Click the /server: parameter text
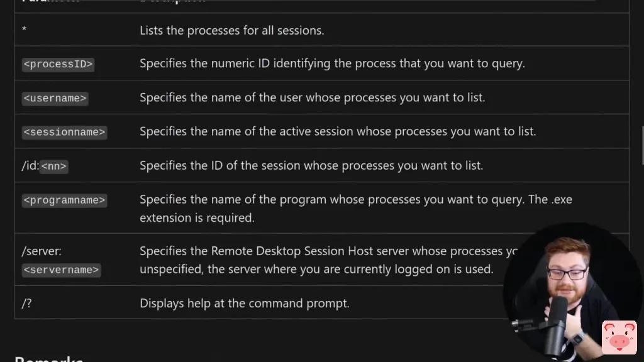Image resolution: width=644 pixels, height=362 pixels. pyautogui.click(x=42, y=251)
